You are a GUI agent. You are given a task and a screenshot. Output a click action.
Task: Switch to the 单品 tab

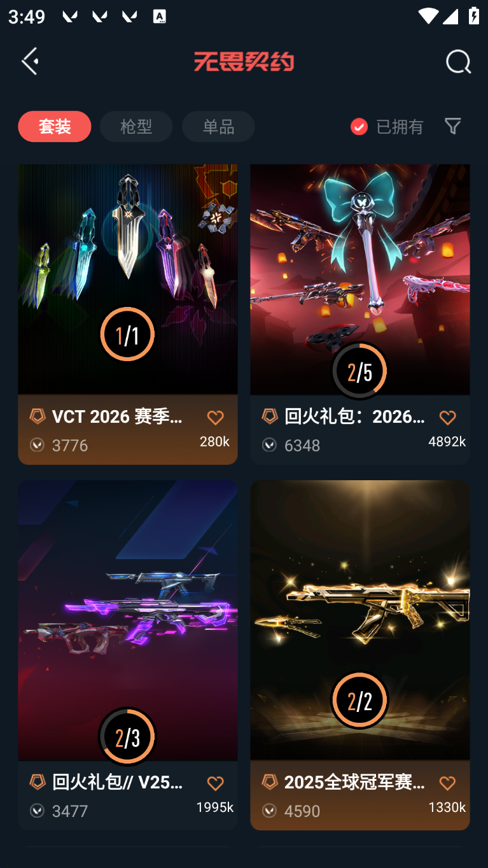coord(218,126)
